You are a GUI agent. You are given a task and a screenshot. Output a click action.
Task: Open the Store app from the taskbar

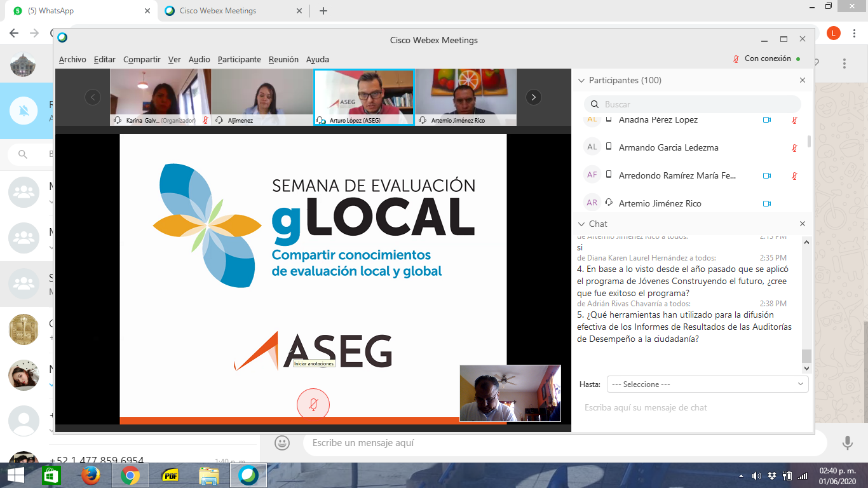click(51, 475)
